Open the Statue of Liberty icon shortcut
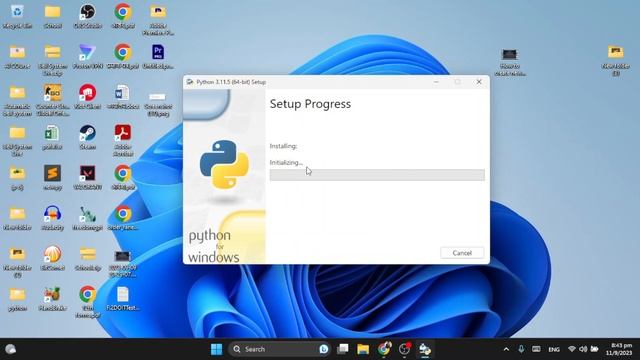Viewport: 640px width, 360px height. pyautogui.click(x=88, y=218)
